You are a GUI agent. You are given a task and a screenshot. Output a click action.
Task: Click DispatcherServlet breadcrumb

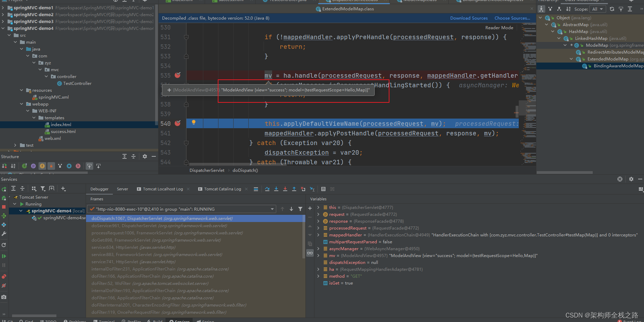click(x=207, y=170)
